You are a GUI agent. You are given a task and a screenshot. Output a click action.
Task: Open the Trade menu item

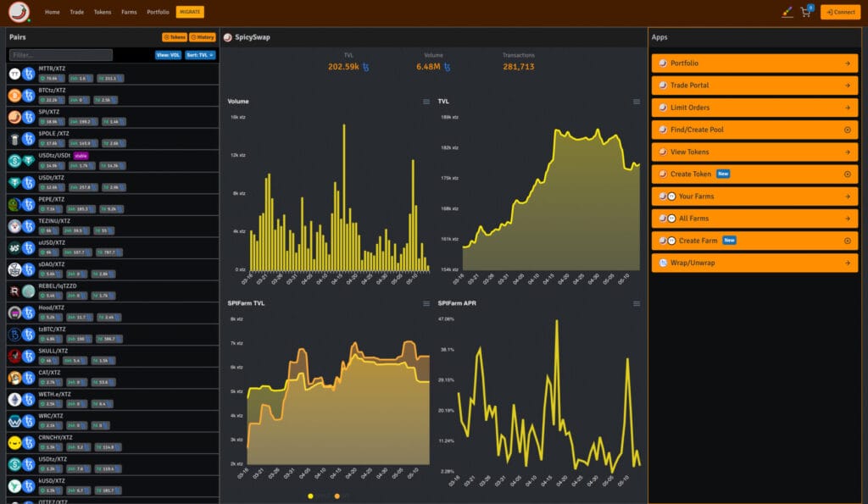[77, 12]
